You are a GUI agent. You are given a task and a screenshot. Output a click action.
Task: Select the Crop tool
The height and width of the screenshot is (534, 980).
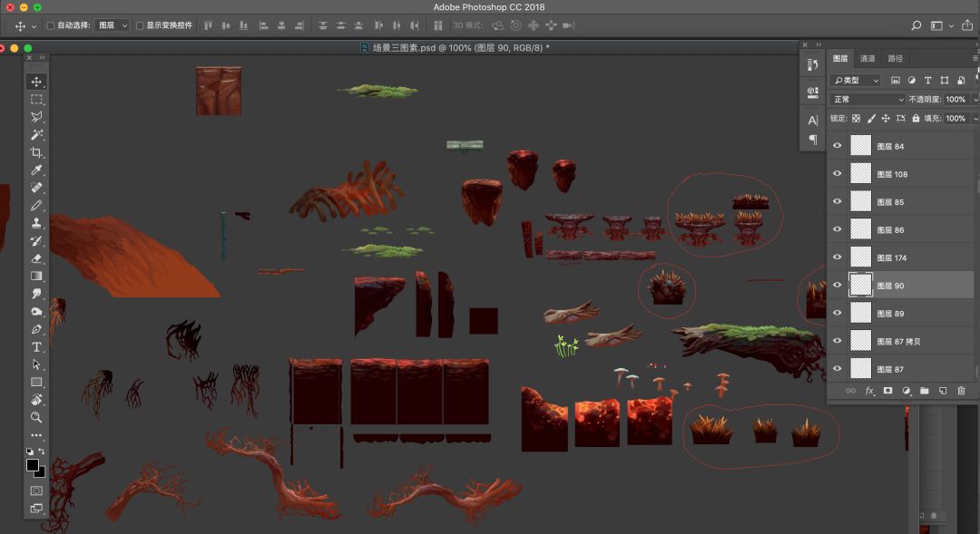[36, 152]
